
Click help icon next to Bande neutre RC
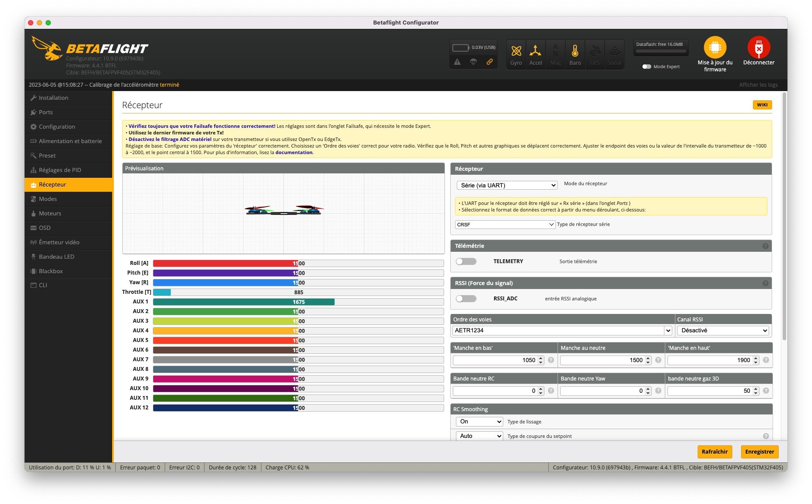[551, 391]
